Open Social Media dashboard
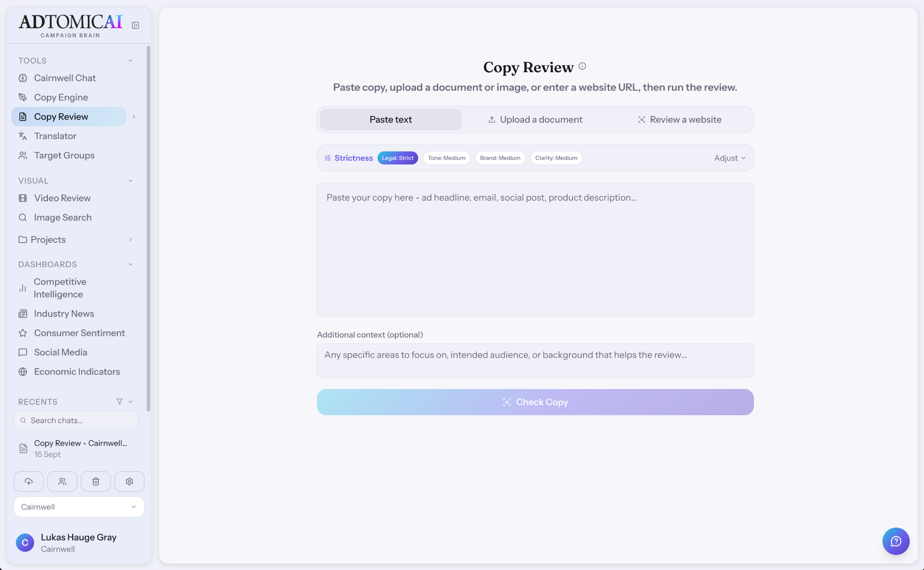This screenshot has width=924, height=570. tap(69, 352)
